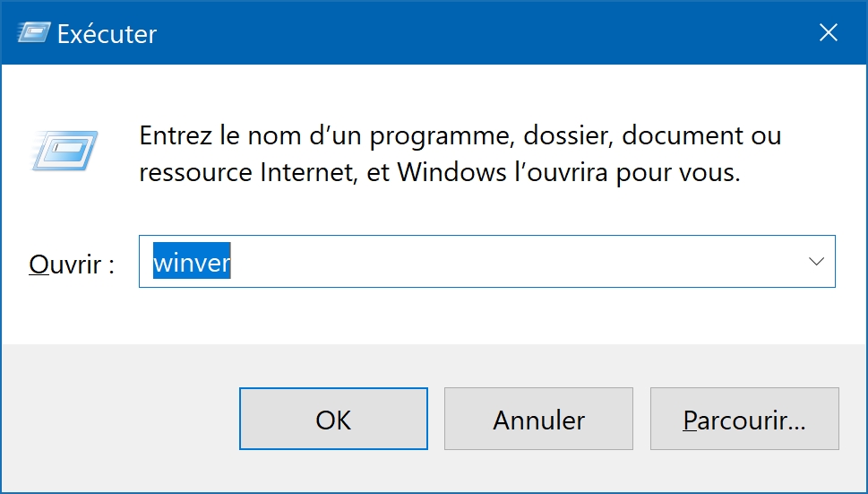Click the underlined P of Parcourir button
Viewport: 868px width, 494px height.
click(689, 420)
